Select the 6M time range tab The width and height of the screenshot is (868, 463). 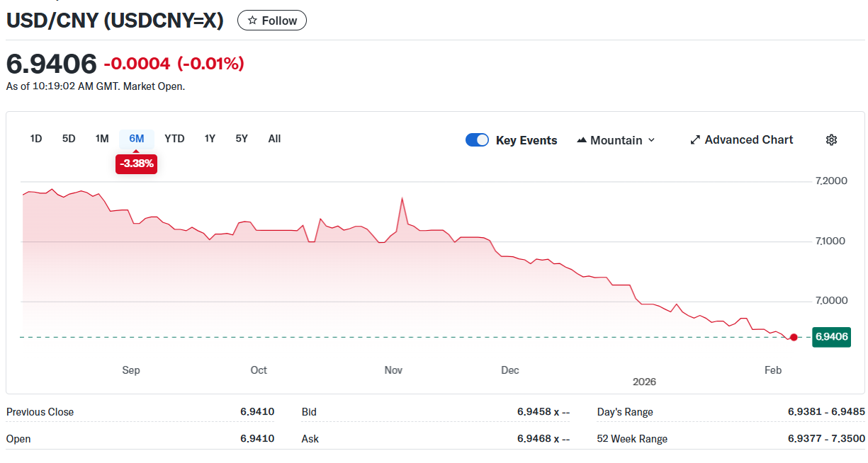(x=137, y=139)
